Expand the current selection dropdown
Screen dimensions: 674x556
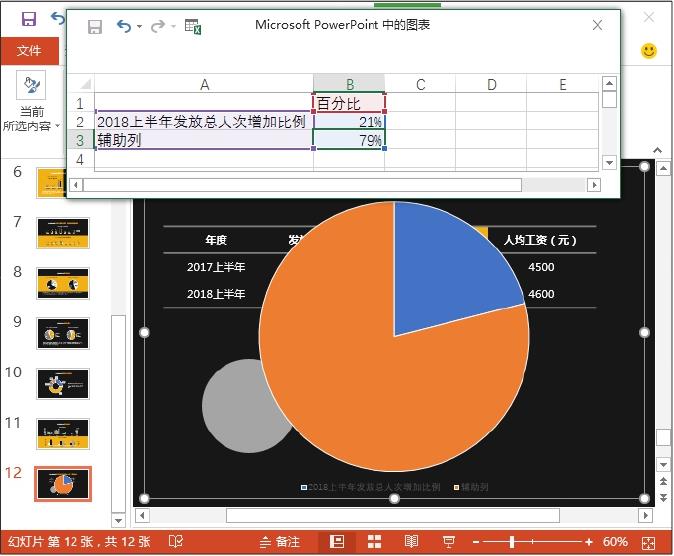pos(56,127)
